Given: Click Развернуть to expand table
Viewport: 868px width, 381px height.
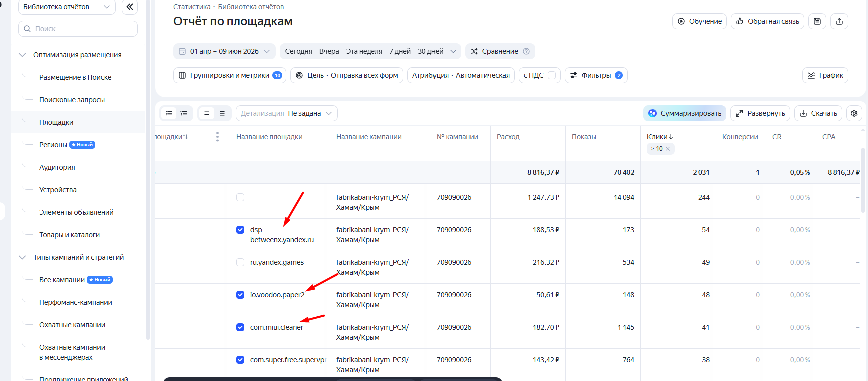Looking at the screenshot, I should click(x=760, y=113).
